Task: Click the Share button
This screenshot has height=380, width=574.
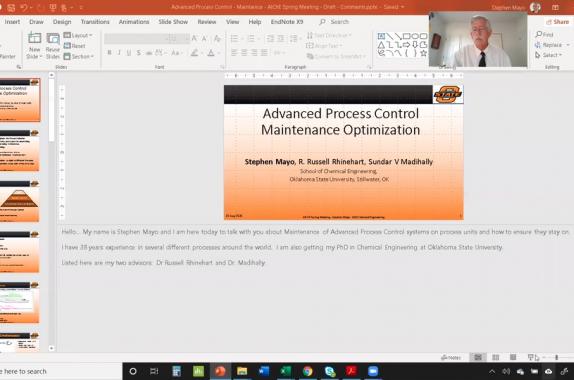Action: (558, 22)
